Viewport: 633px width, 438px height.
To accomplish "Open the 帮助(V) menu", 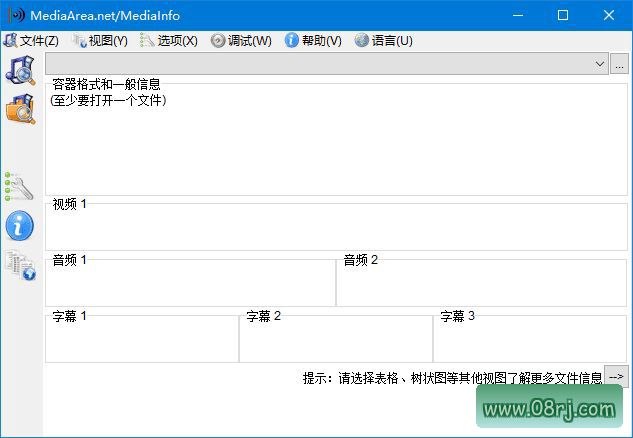I will 313,40.
